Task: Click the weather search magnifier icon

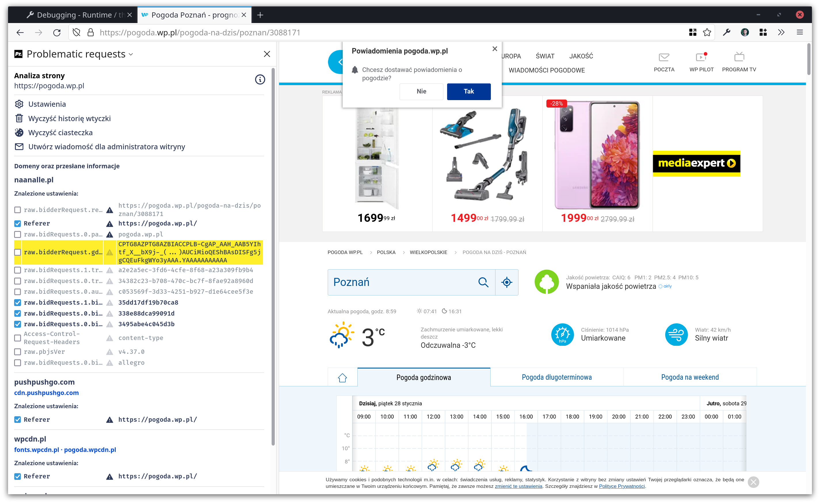Action: pos(483,282)
